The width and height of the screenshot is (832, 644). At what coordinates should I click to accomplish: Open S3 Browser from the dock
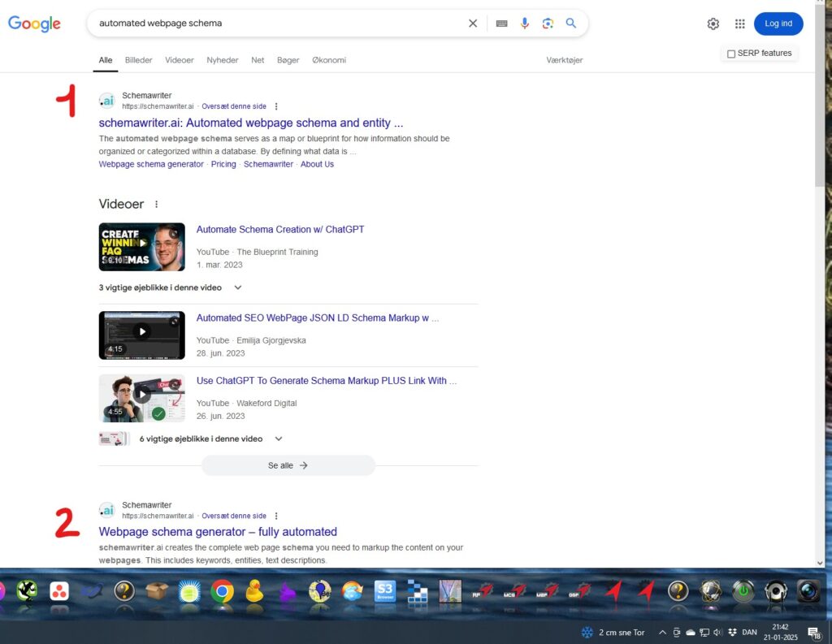tap(385, 591)
